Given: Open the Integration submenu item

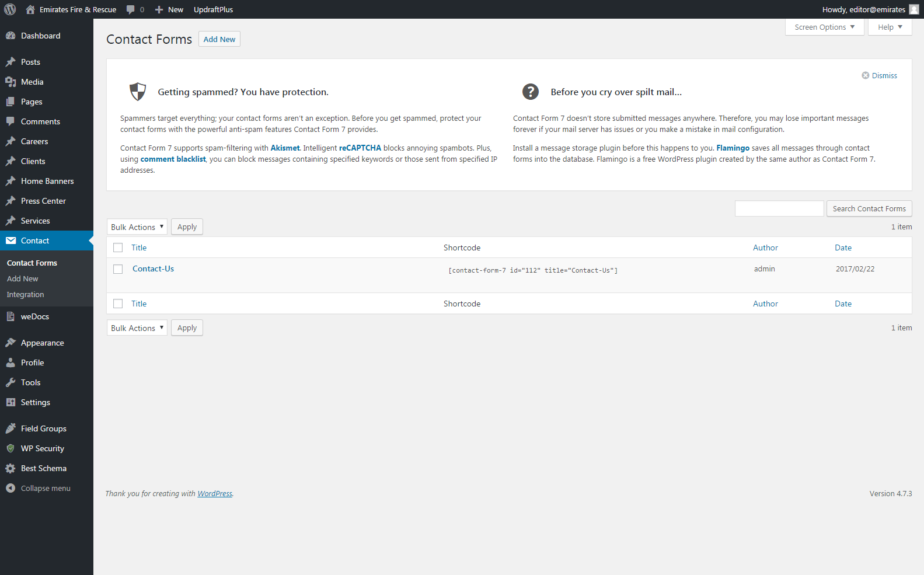Looking at the screenshot, I should point(25,295).
